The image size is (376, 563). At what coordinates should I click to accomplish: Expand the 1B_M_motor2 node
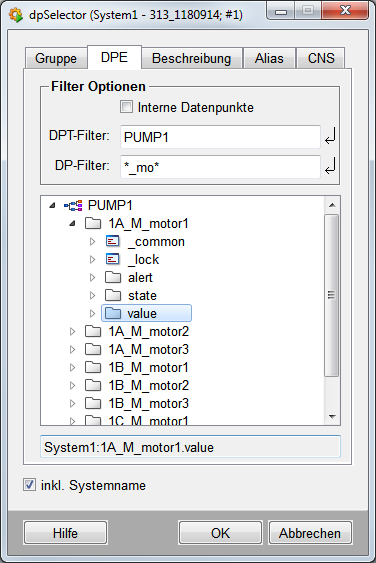73,385
